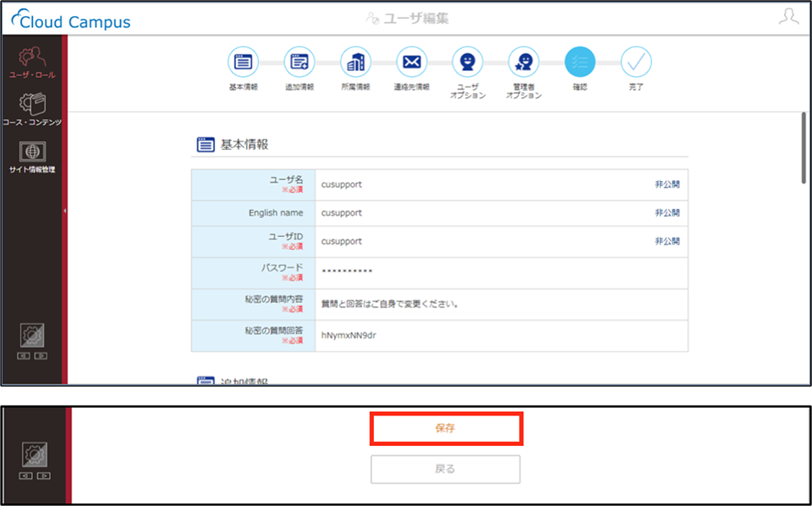Viewport: 812px width, 506px height.
Task: Go to the 追加情報 step icon
Action: coord(299,62)
